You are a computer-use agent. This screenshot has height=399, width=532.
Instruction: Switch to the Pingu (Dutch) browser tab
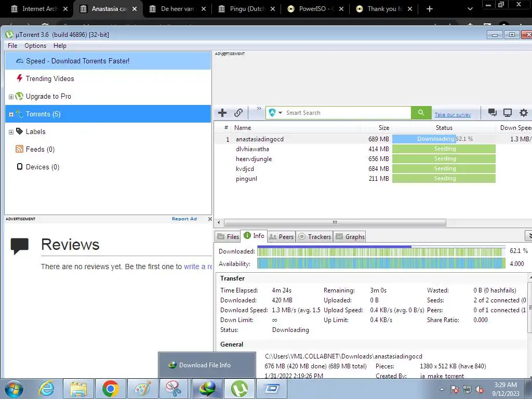(x=247, y=9)
